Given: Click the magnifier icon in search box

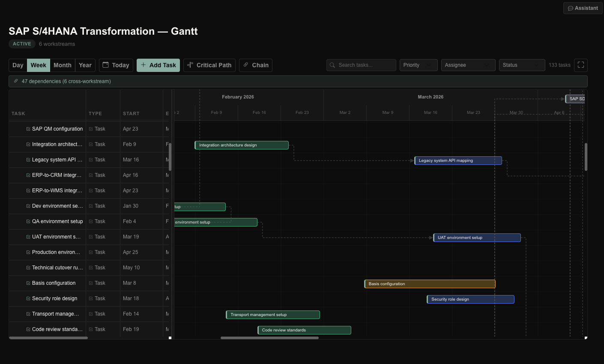Looking at the screenshot, I should [332, 65].
